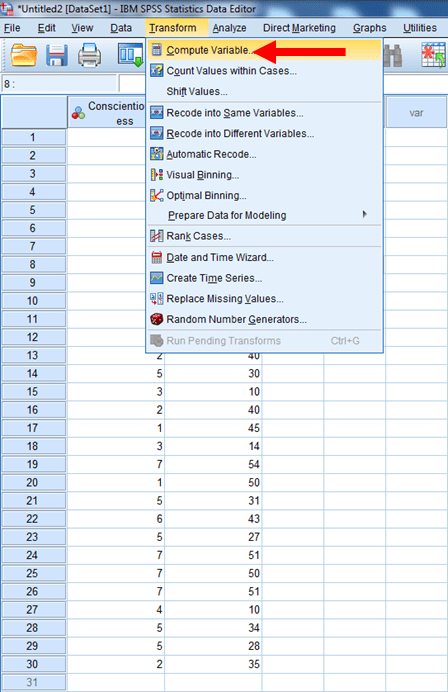
Task: Click the Count Values within Cases icon
Action: [156, 71]
